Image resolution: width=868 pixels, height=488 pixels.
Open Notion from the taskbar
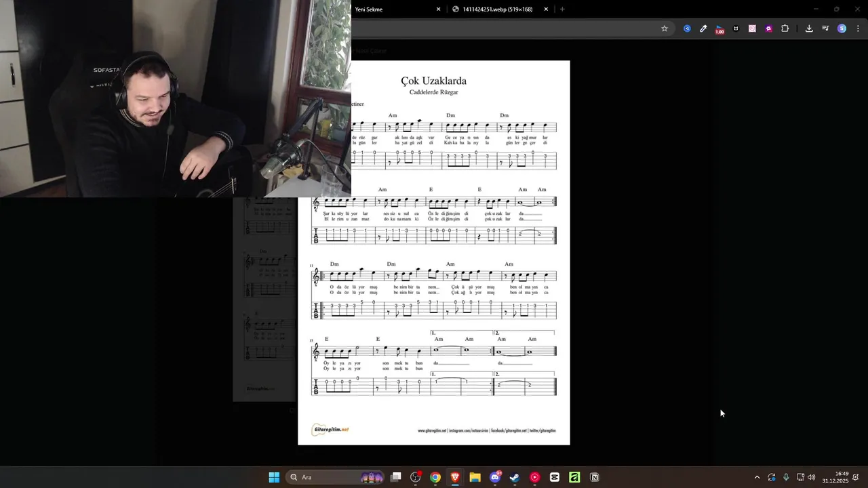click(x=594, y=477)
